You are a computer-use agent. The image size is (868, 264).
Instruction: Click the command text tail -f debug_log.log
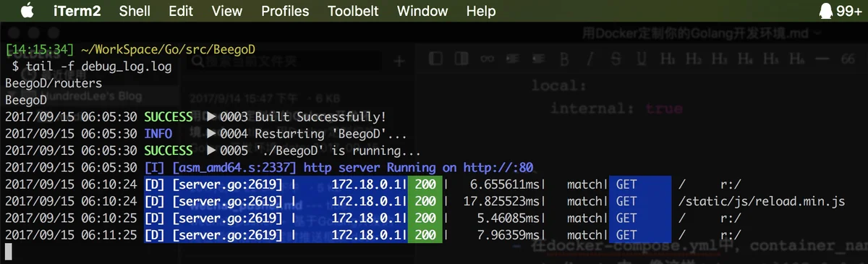(99, 67)
